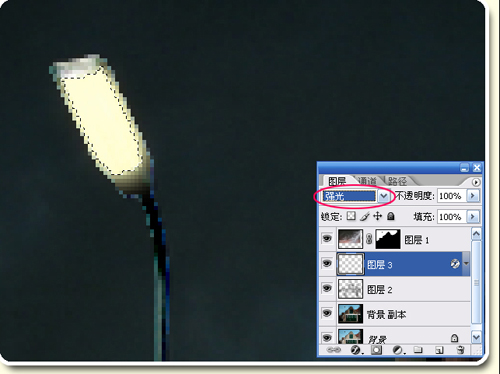Delete the layer with trash icon

tap(461, 350)
